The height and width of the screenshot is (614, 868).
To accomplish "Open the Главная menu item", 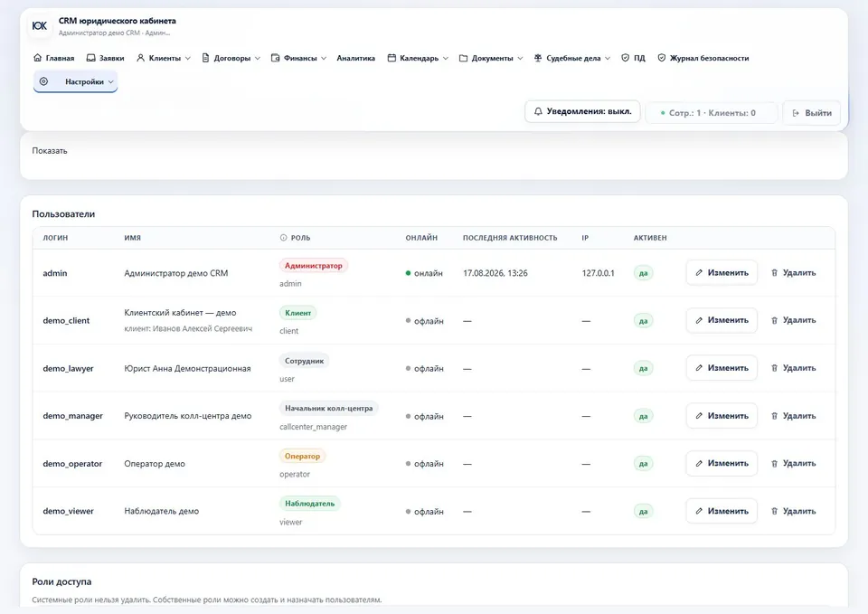I will pyautogui.click(x=53, y=58).
